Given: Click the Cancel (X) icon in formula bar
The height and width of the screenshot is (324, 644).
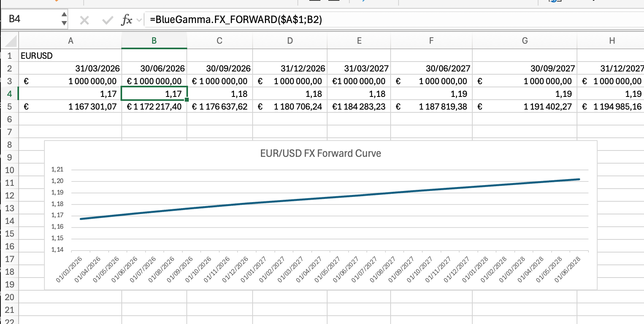Looking at the screenshot, I should click(84, 20).
